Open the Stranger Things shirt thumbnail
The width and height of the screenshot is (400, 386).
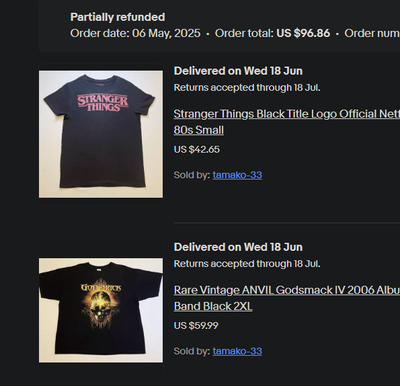click(x=101, y=134)
